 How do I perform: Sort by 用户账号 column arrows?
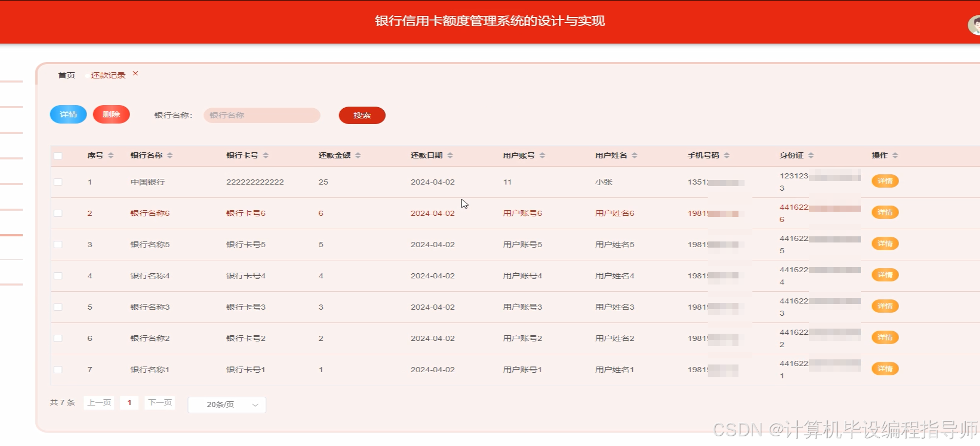542,155
